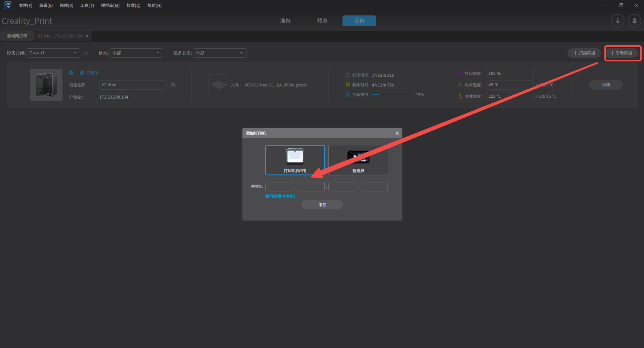Edit the K1 Max device name with the pencil icon

tap(172, 85)
